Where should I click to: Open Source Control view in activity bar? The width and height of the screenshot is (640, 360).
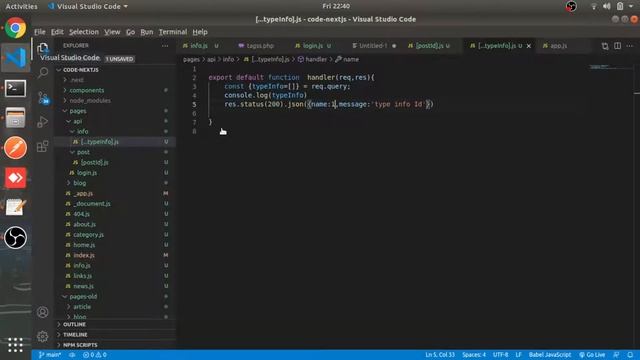coord(42,98)
